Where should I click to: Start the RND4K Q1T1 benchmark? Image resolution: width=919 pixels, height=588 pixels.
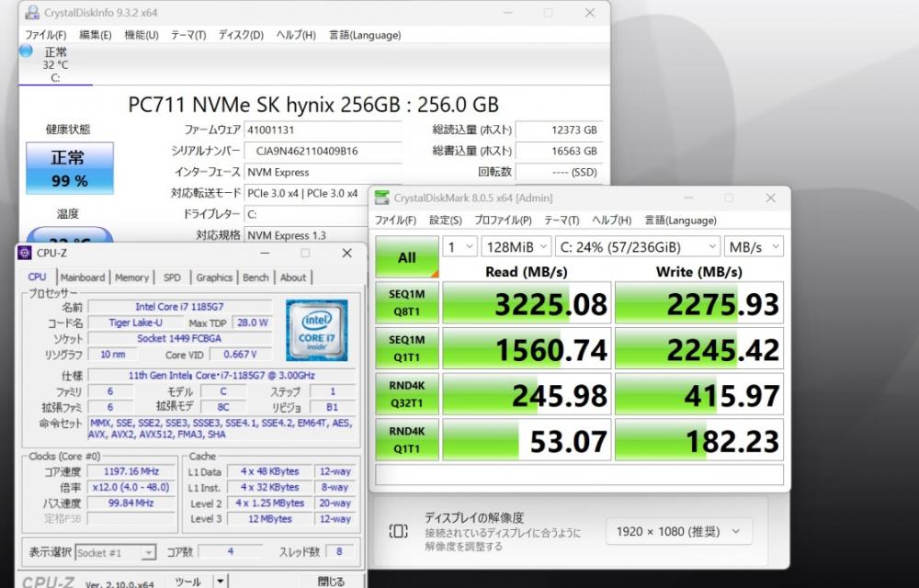pyautogui.click(x=407, y=440)
